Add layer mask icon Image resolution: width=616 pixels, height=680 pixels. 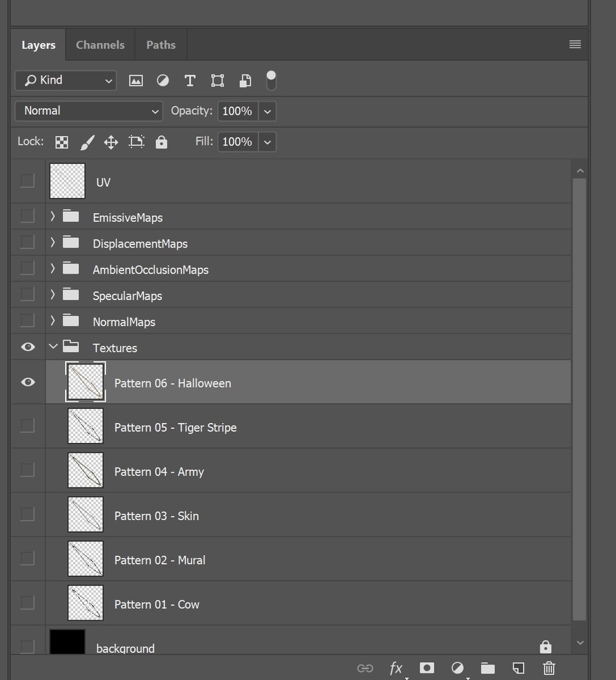point(427,668)
